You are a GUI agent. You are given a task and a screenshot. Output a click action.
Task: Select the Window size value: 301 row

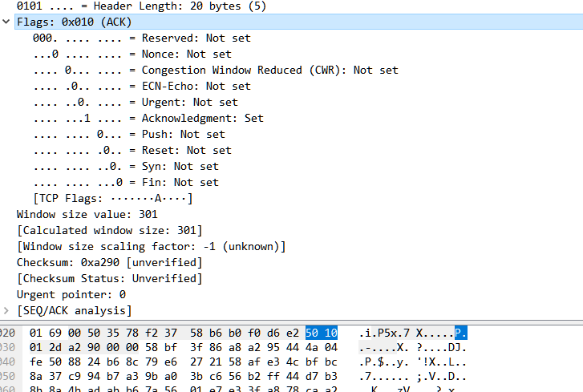[87, 214]
